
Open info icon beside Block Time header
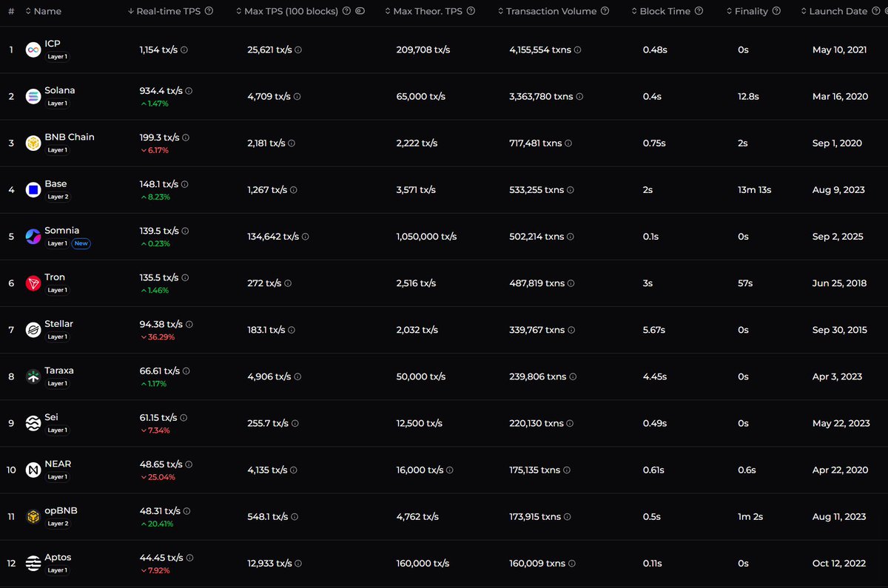698,11
